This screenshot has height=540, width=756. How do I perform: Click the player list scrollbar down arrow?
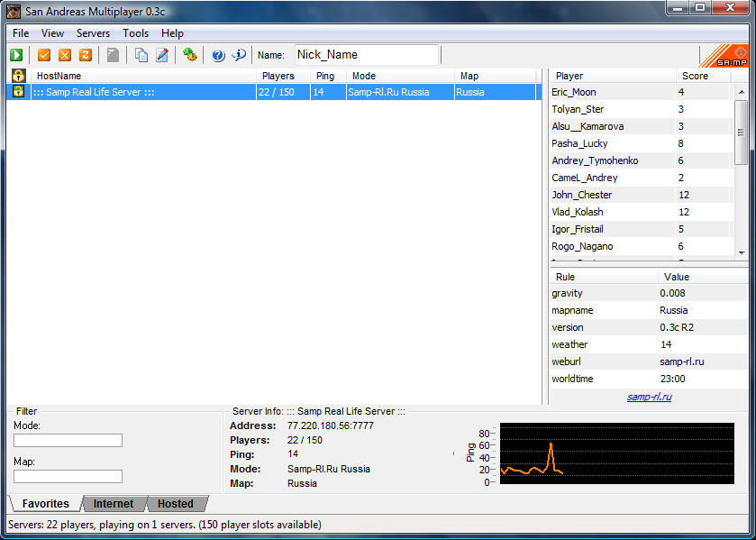pyautogui.click(x=742, y=252)
